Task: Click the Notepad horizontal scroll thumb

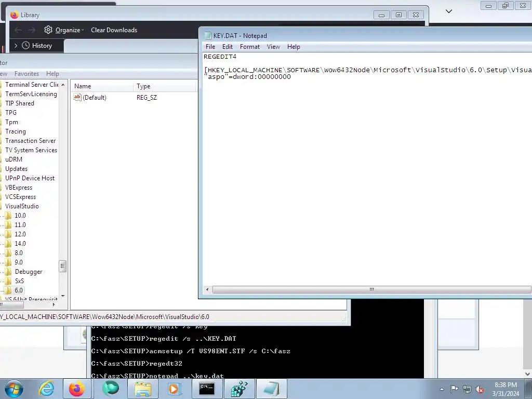Action: (371, 289)
